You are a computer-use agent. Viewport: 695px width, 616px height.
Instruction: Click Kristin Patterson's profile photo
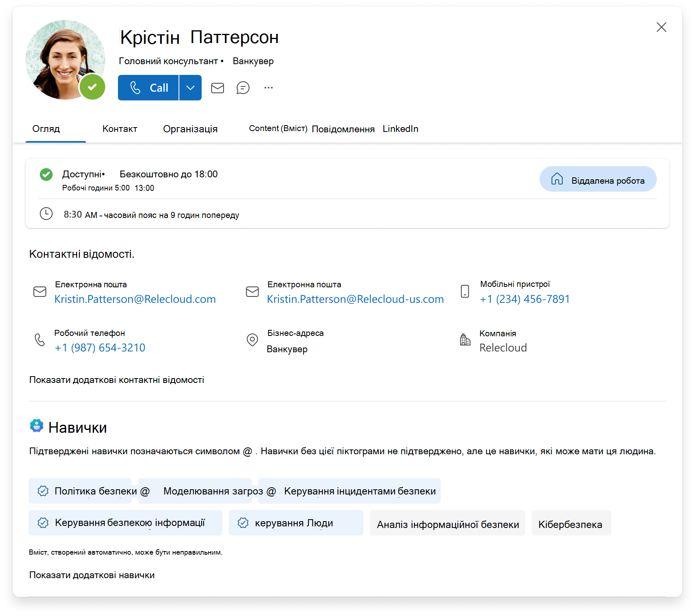pos(65,60)
